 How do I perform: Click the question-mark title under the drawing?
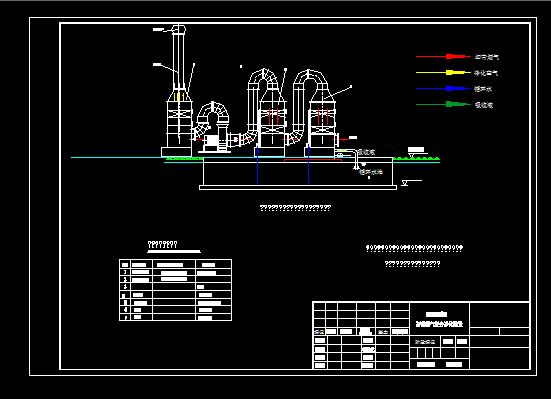click(295, 208)
